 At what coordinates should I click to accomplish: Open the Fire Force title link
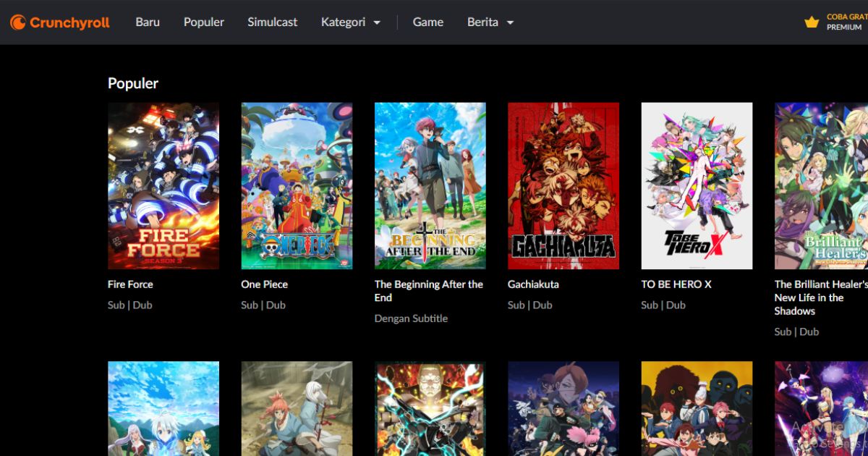pos(130,284)
